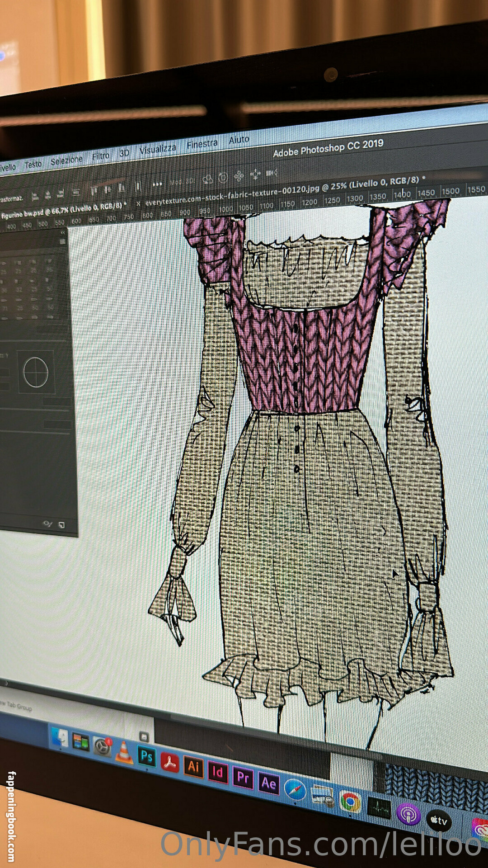
Task: Select the brush preset sized 32
Action: 19,290
